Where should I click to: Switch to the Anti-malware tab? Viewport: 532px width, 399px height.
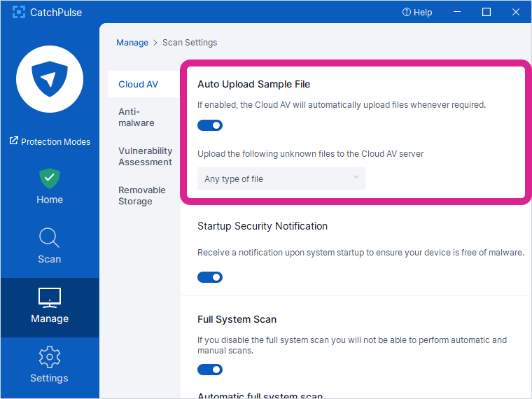click(136, 117)
